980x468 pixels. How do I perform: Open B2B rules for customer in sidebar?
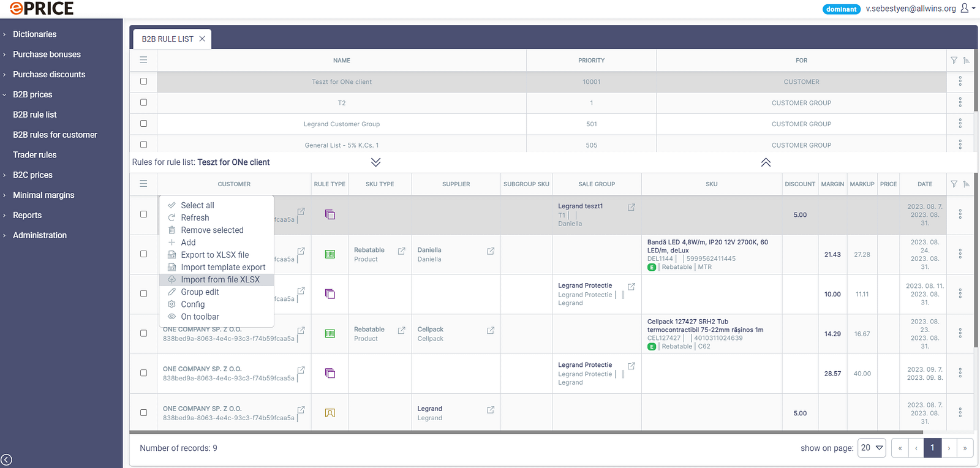pyautogui.click(x=55, y=135)
